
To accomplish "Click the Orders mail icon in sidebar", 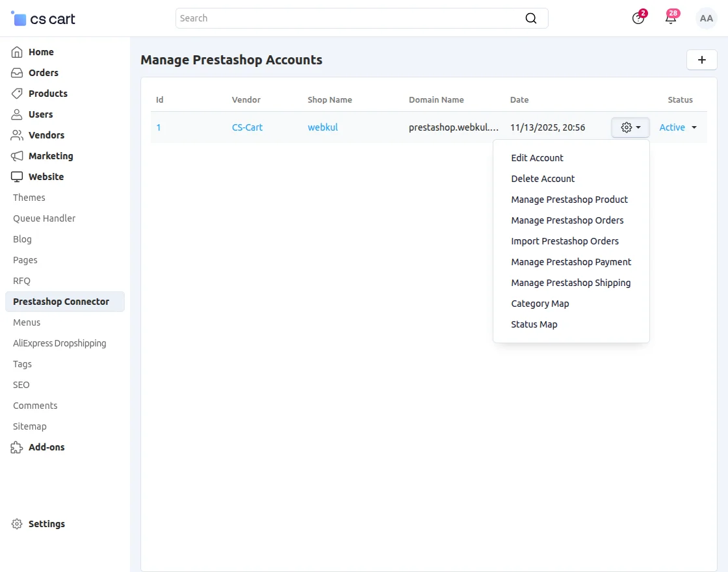I will pos(16,73).
